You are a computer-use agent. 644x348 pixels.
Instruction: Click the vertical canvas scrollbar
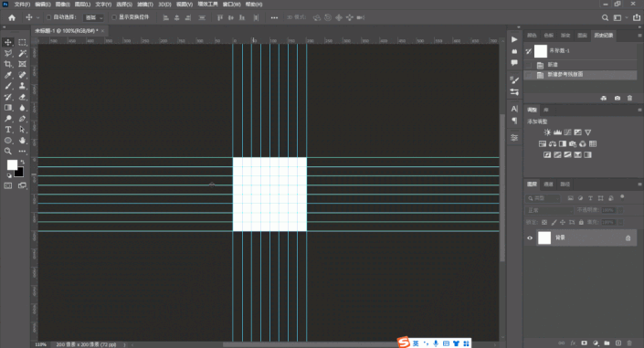(x=502, y=187)
